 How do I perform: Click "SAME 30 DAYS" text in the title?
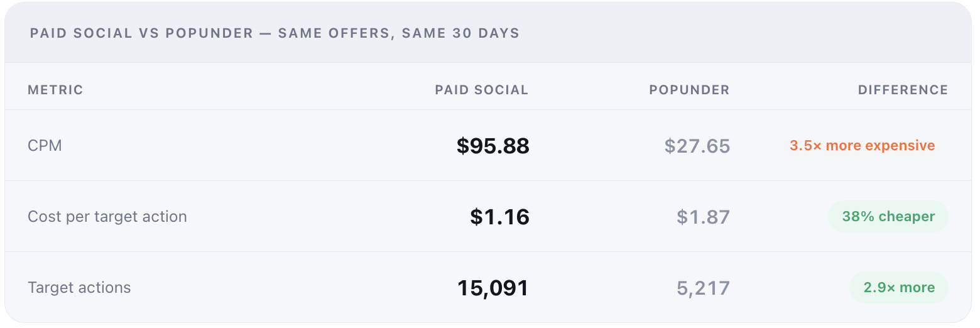tap(462, 33)
